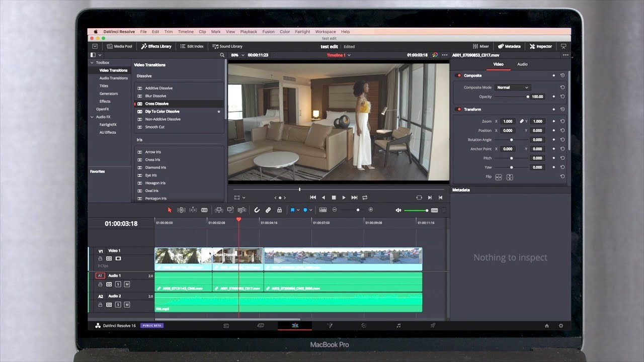Toggle the snapping magnet icon

257,210
